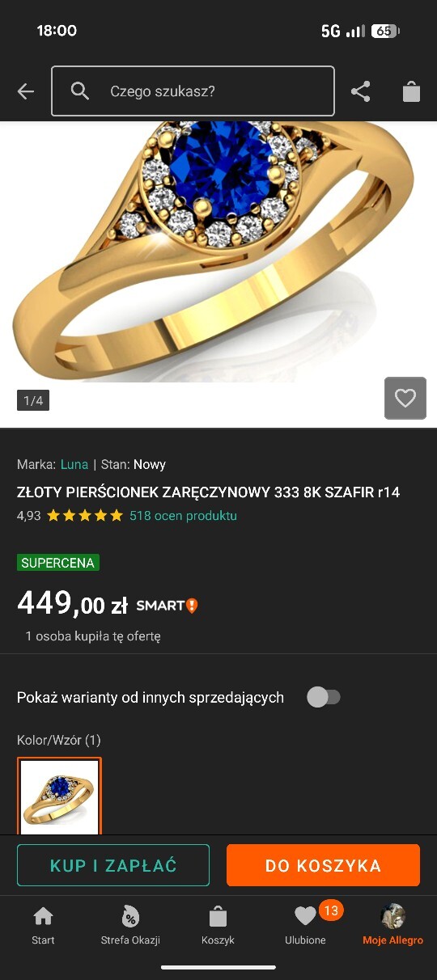Click the DO KOSZYKA button

323,865
